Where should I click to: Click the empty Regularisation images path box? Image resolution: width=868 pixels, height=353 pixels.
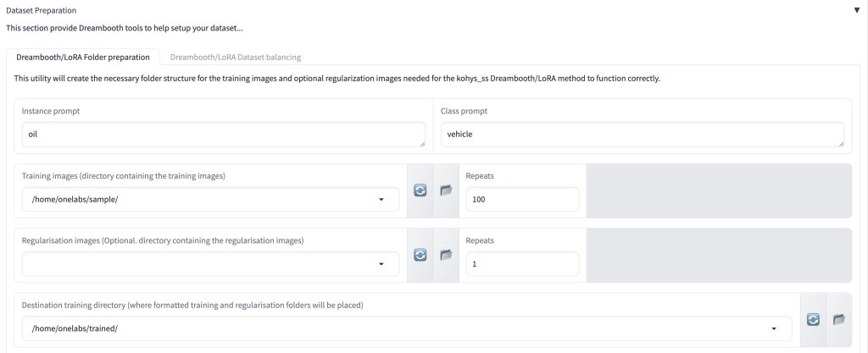click(210, 264)
